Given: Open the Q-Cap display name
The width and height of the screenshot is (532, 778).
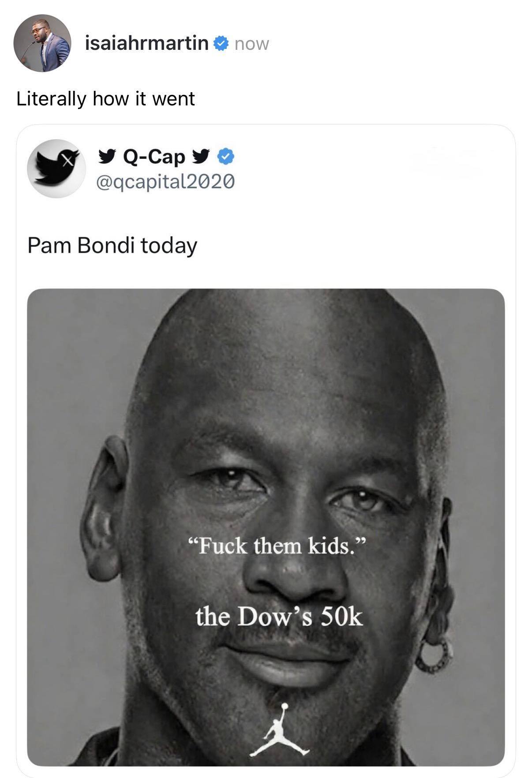Looking at the screenshot, I should tap(154, 157).
